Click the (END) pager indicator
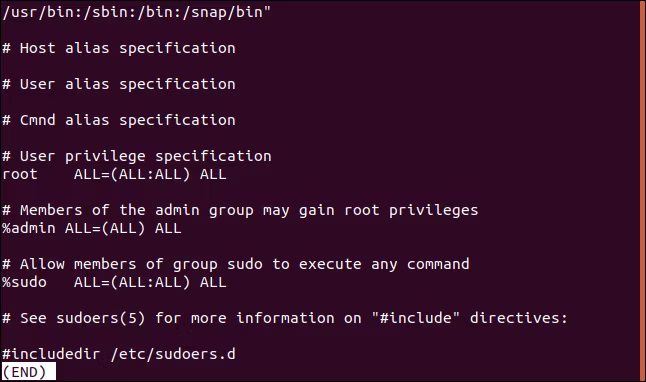 (28, 372)
